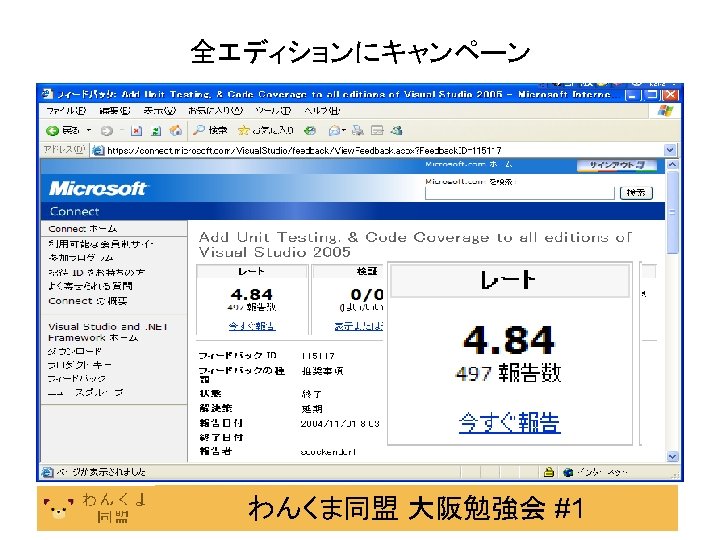
Task: Click the 終了 status value
Action: pos(311,394)
